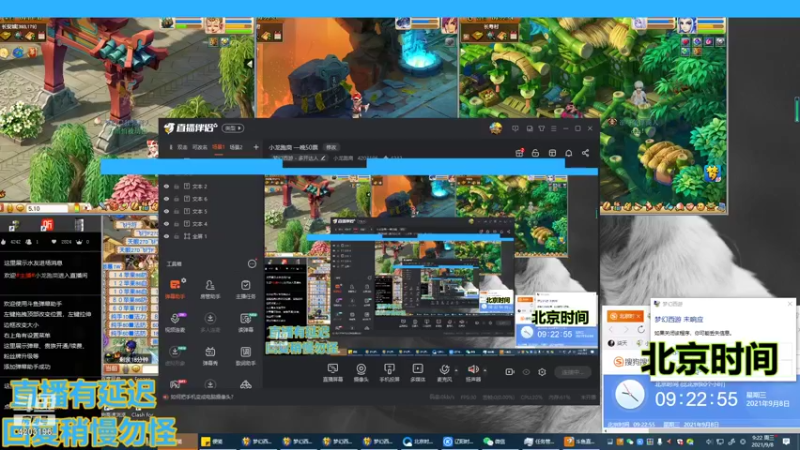
Task: Open stream settings gear icon
Action: 542,372
